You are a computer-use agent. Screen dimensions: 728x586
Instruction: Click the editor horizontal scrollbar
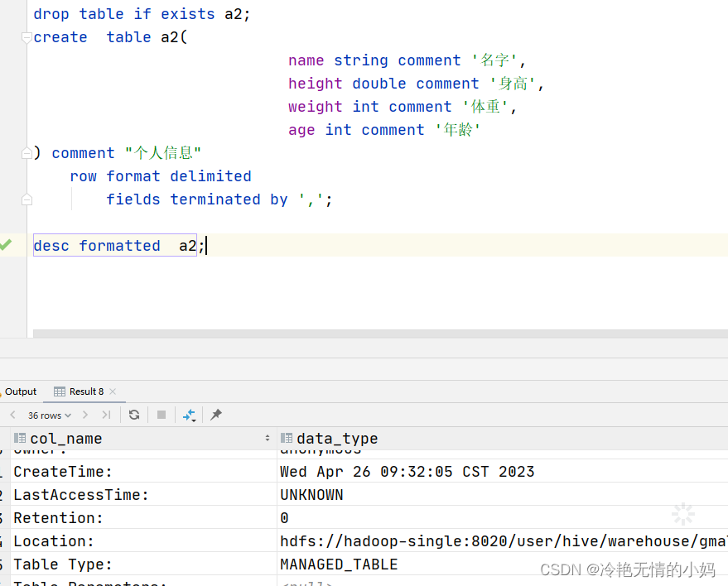pyautogui.click(x=380, y=334)
